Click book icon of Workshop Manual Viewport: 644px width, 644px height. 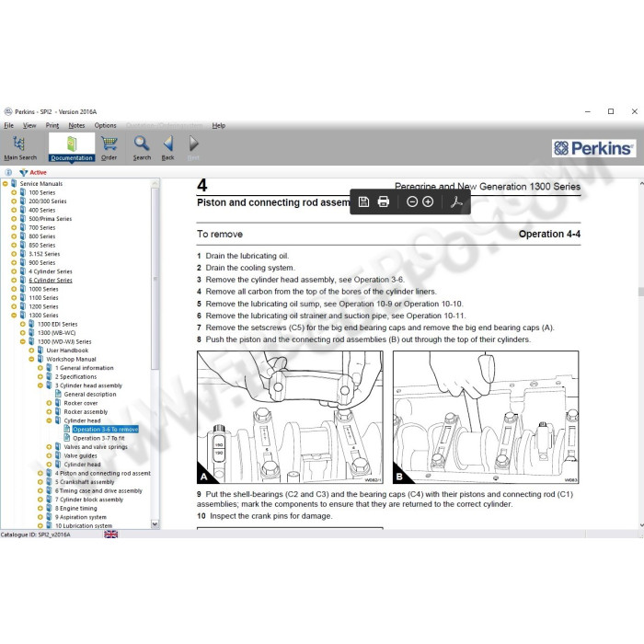click(40, 359)
